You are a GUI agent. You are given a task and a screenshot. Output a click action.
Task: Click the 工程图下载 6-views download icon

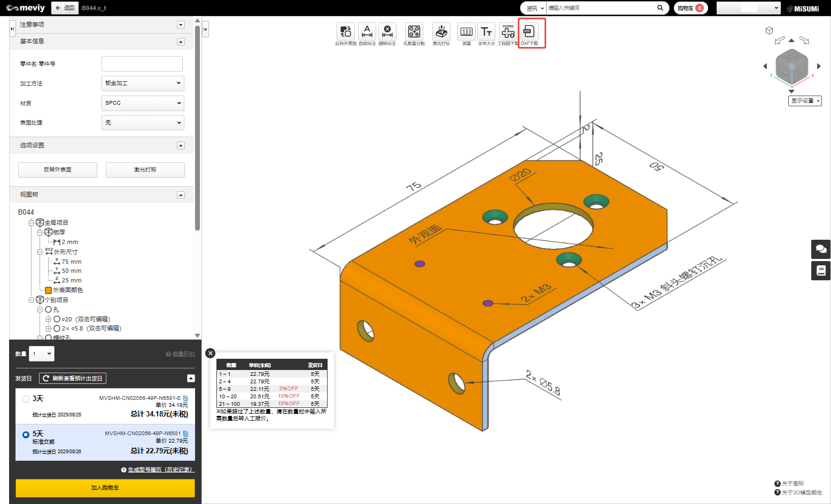click(x=508, y=31)
